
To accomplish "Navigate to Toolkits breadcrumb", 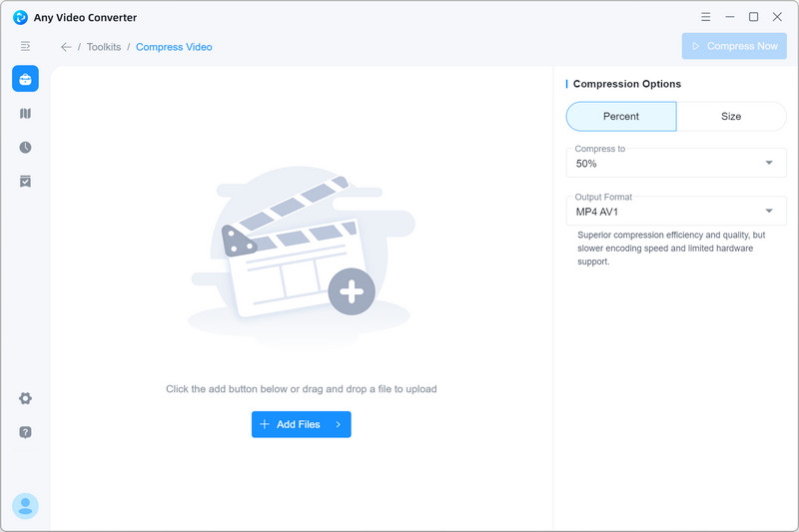I will coord(104,47).
